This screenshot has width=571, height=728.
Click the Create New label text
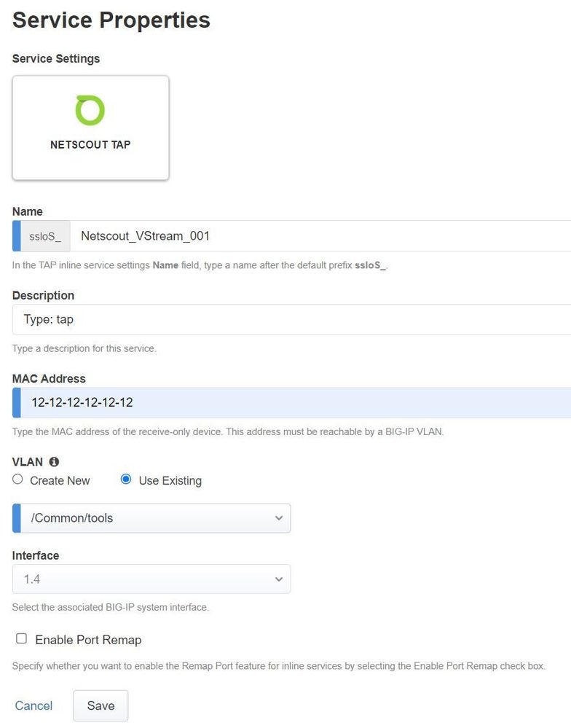pos(60,481)
